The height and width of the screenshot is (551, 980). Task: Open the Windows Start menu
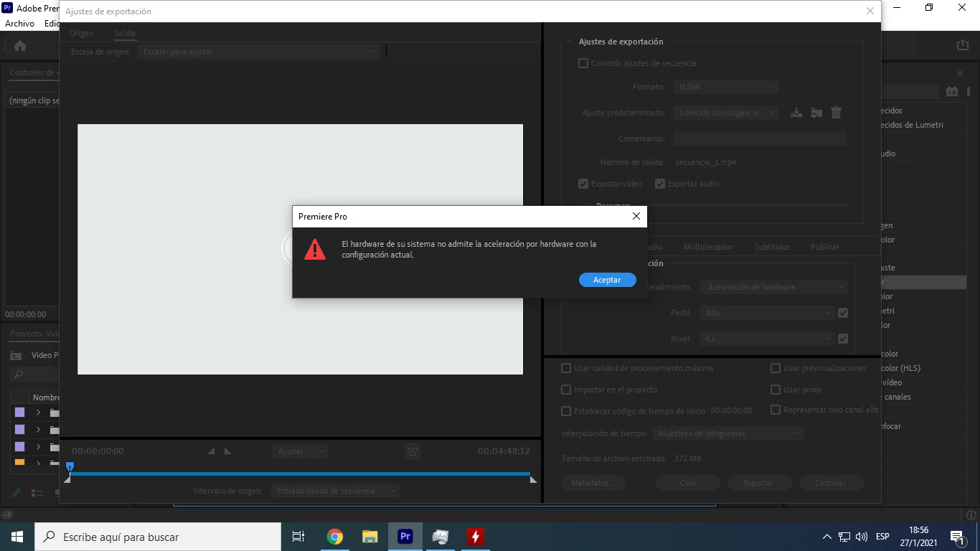coord(17,537)
